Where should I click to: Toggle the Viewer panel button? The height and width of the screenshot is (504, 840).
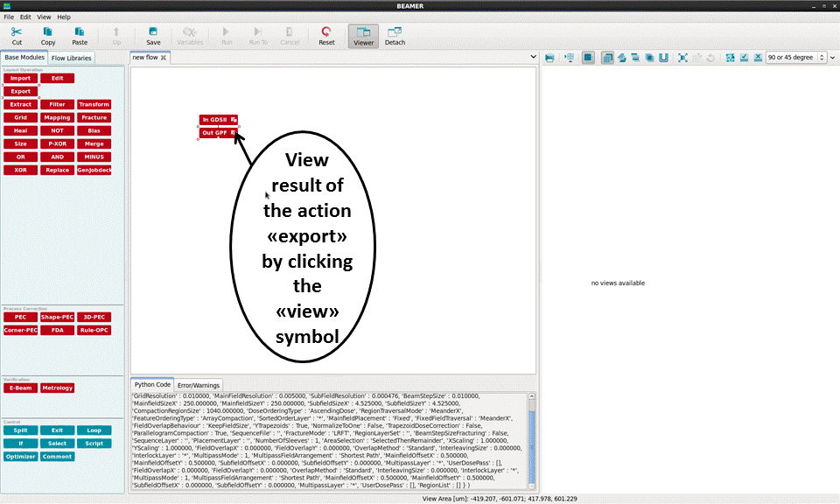tap(363, 36)
